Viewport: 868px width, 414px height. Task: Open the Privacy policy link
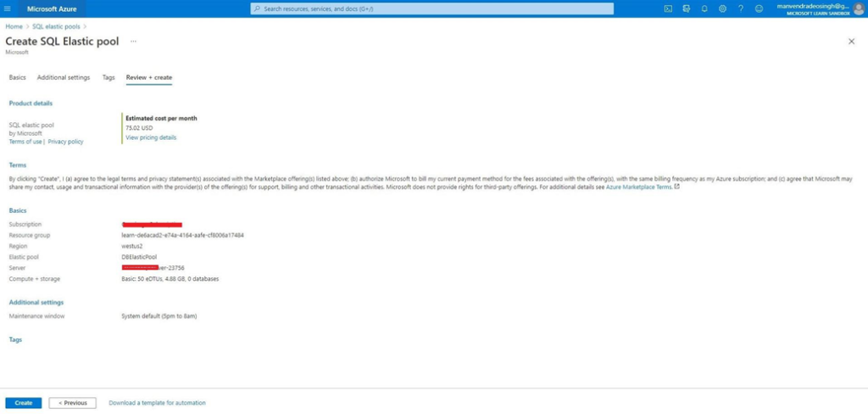coord(65,142)
